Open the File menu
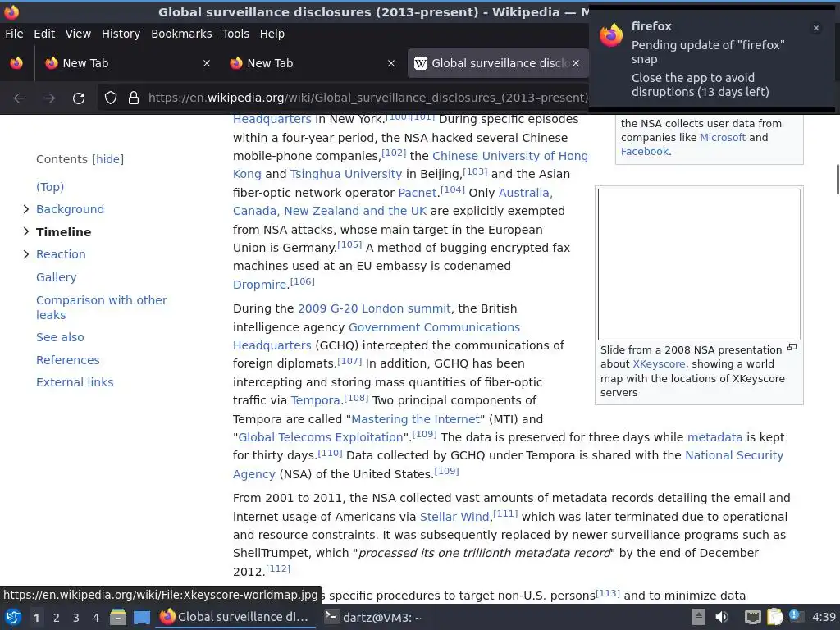The height and width of the screenshot is (630, 840). [x=14, y=34]
